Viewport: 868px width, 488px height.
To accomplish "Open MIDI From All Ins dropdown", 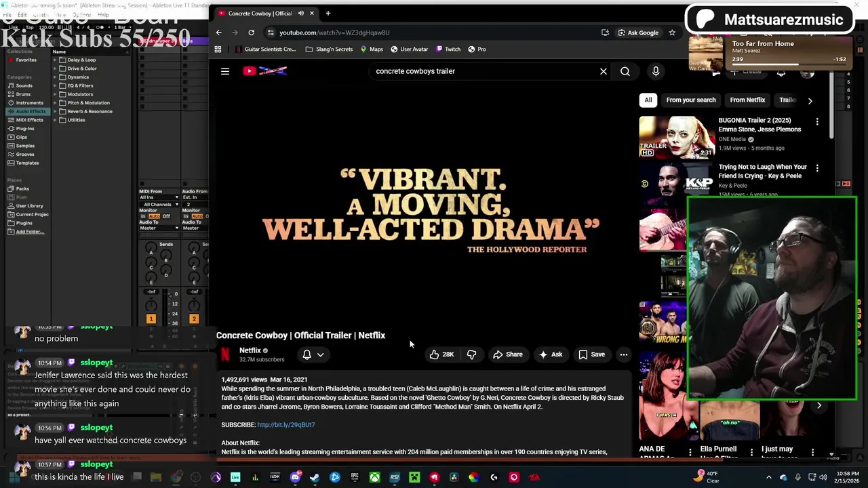I will (159, 197).
